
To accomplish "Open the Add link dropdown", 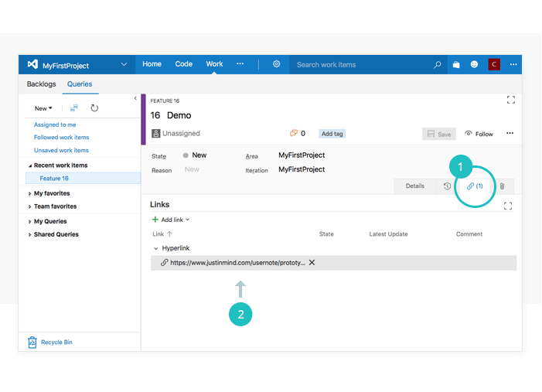I will tap(171, 220).
